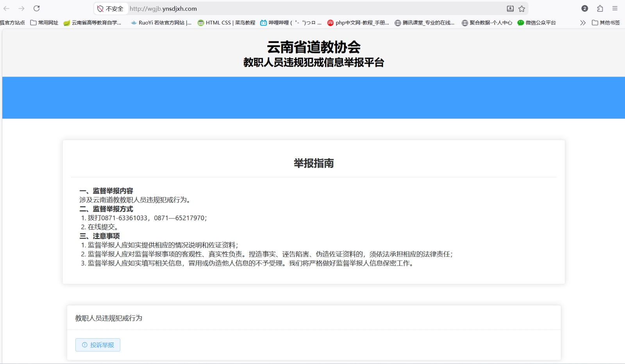The image size is (625, 364).
Task: Click the 举报指南 heading
Action: [314, 163]
